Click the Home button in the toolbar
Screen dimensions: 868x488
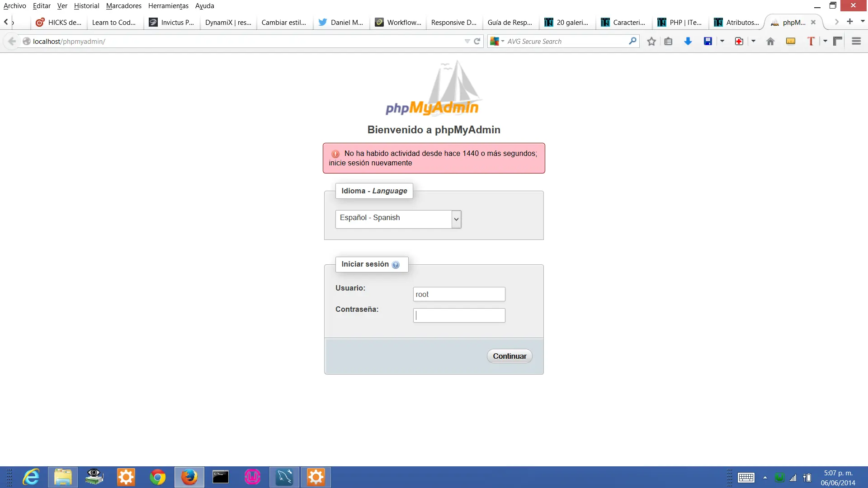pos(770,41)
